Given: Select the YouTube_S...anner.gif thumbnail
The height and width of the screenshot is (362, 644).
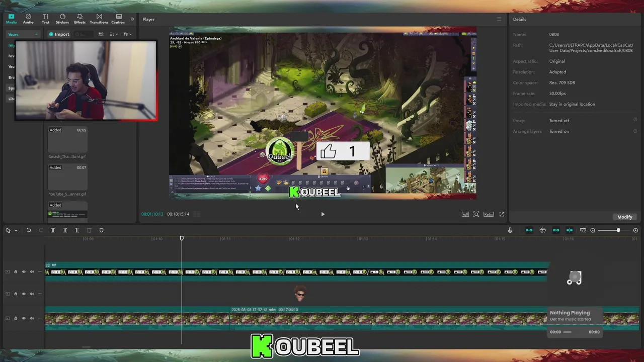Looking at the screenshot, I should coord(67,177).
